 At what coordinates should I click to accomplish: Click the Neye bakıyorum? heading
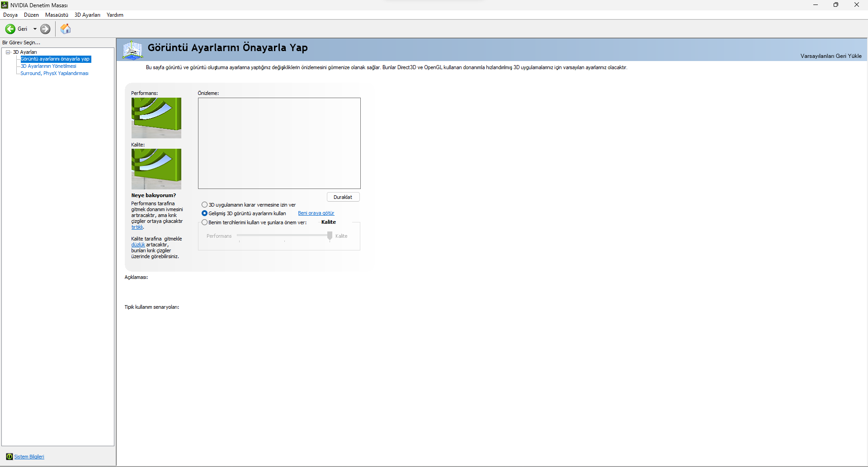tap(154, 195)
